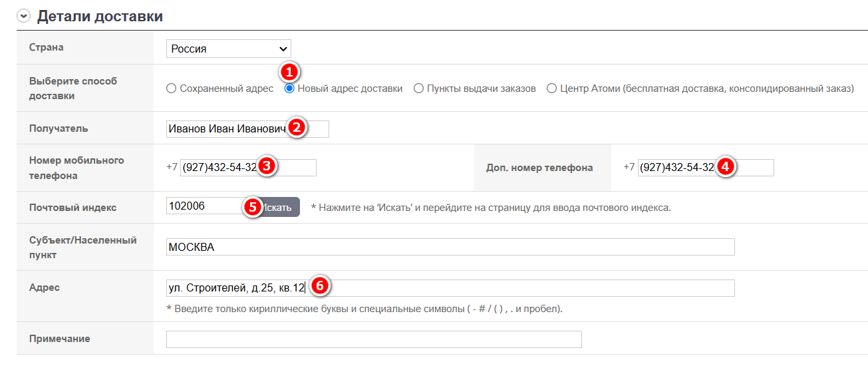Focus the Номер мобильного телефона field
The width and height of the screenshot is (868, 366).
pos(219,168)
